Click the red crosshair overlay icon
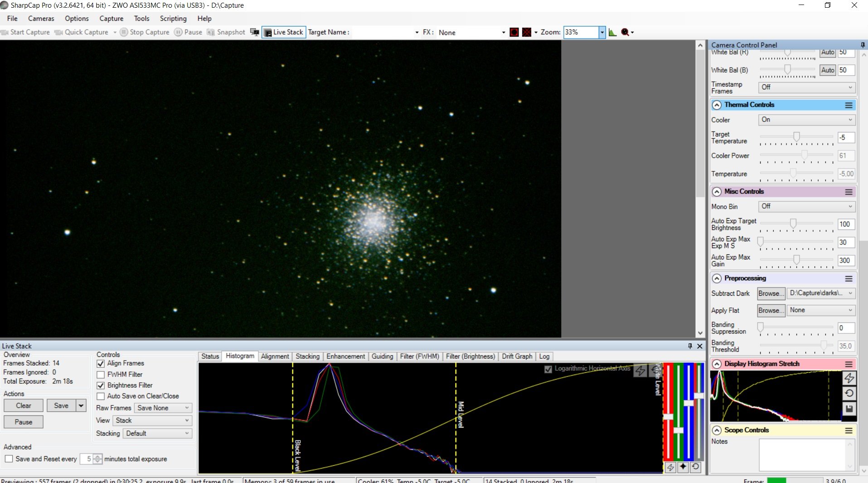 [527, 32]
